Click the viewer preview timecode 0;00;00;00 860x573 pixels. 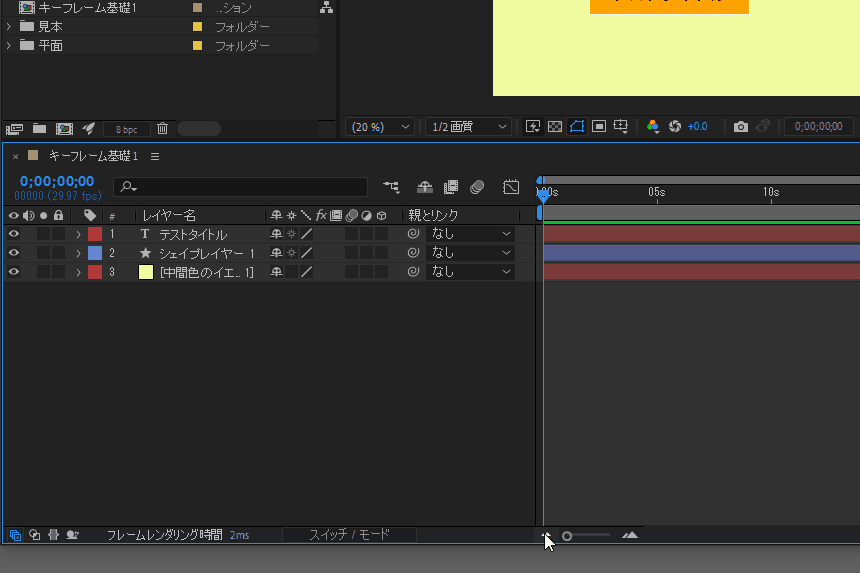pos(819,127)
